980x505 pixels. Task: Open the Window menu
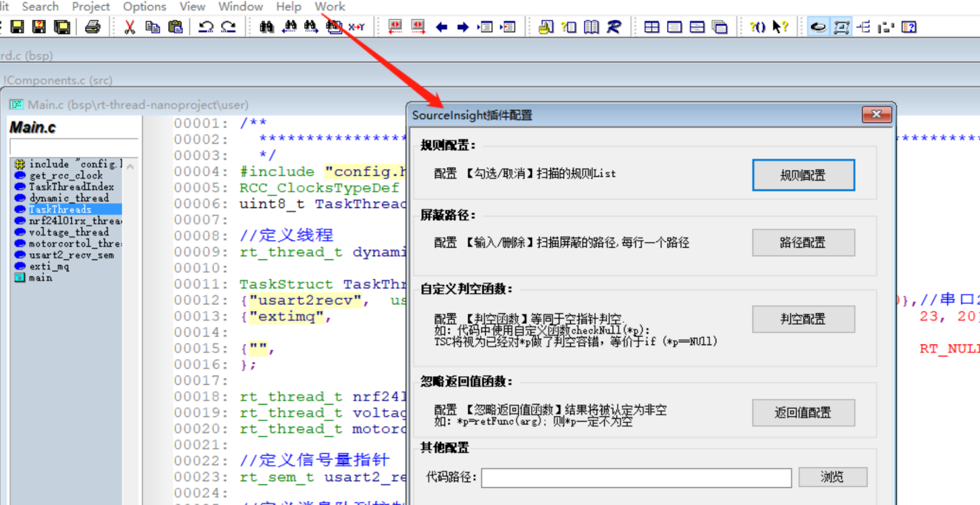click(241, 7)
